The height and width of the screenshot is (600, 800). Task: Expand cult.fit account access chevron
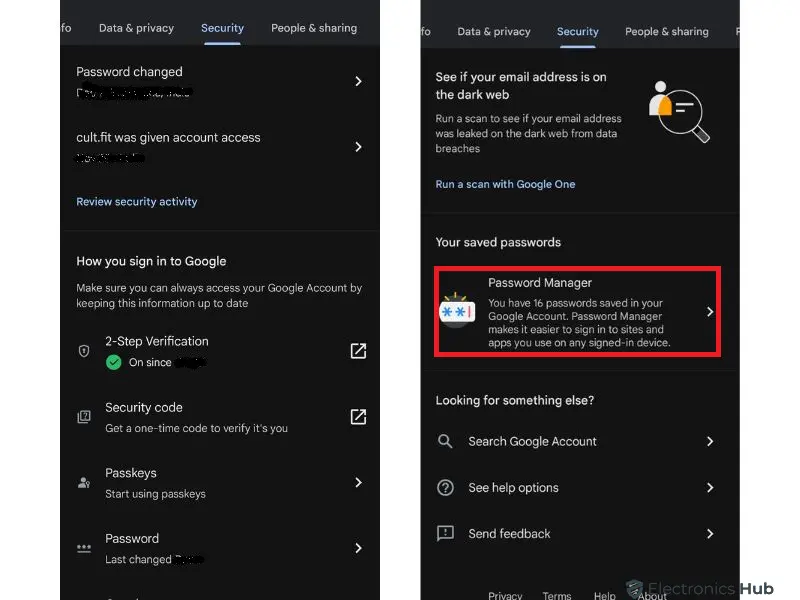tap(358, 147)
